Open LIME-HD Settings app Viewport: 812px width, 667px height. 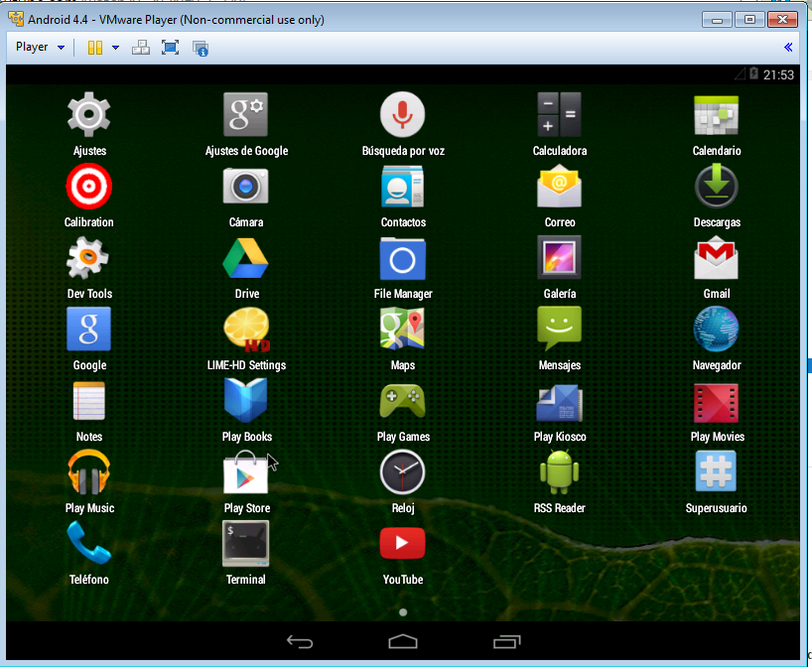pyautogui.click(x=246, y=330)
